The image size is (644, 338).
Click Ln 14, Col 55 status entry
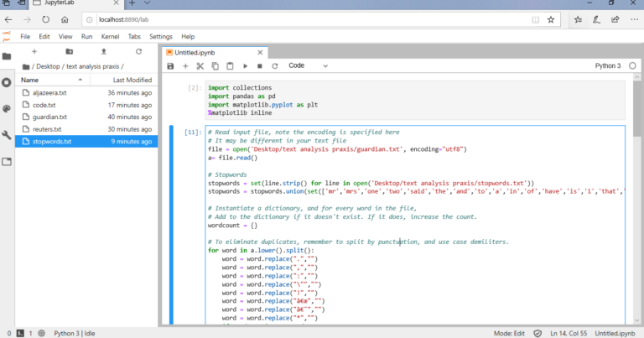click(569, 334)
